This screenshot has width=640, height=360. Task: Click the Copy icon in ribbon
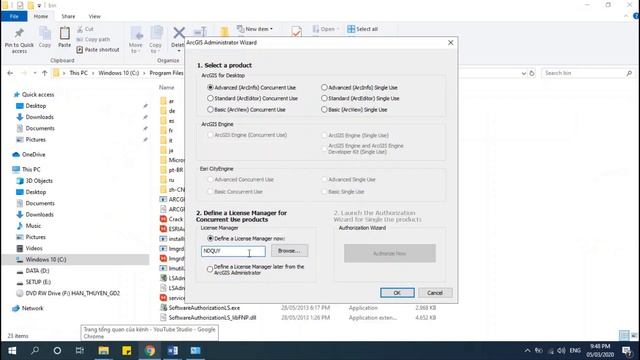[x=45, y=38]
